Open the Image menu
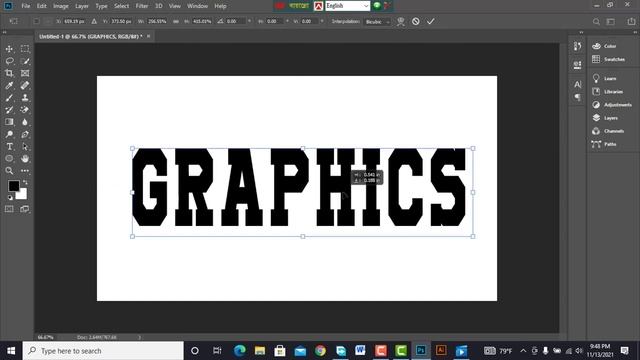Screen dimensions: 640x360 (x=61, y=6)
